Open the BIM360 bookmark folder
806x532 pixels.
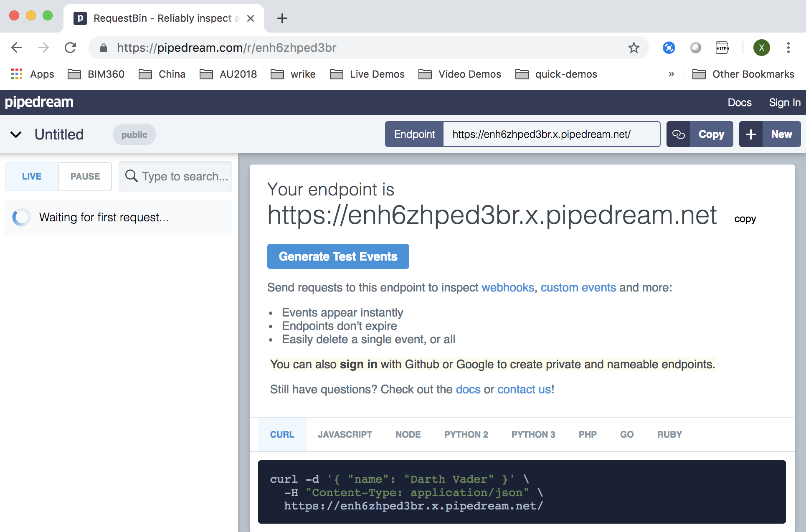[x=96, y=74]
